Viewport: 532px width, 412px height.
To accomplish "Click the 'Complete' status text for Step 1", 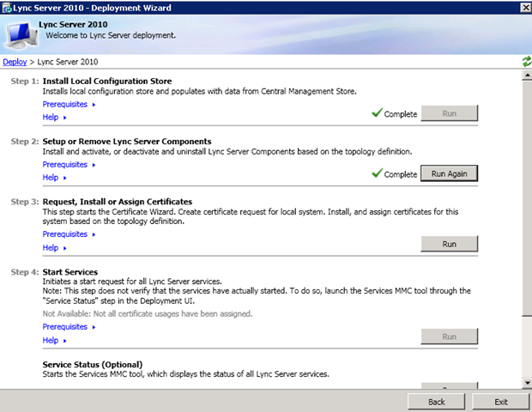I will tap(401, 114).
